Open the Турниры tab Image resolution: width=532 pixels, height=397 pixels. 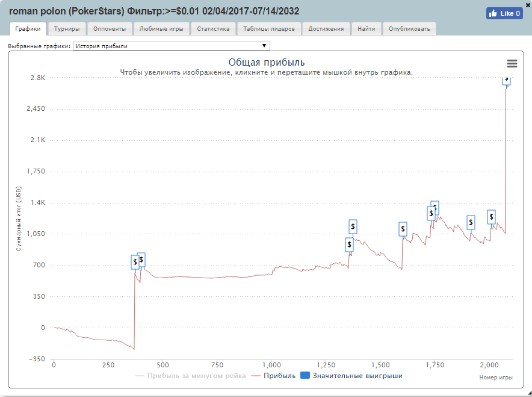point(66,29)
